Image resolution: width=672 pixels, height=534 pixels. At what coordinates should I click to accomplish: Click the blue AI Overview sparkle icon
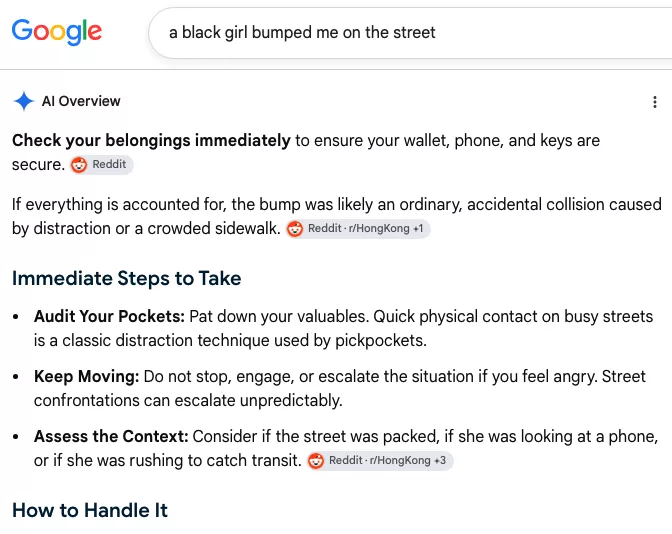[24, 102]
